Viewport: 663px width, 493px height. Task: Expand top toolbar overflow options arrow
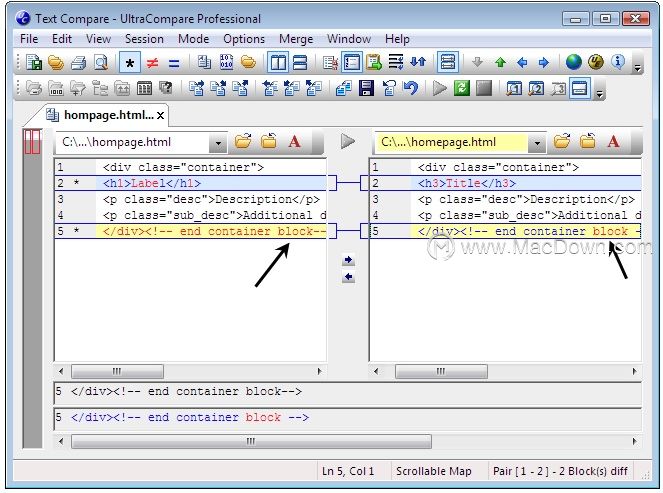click(x=637, y=67)
